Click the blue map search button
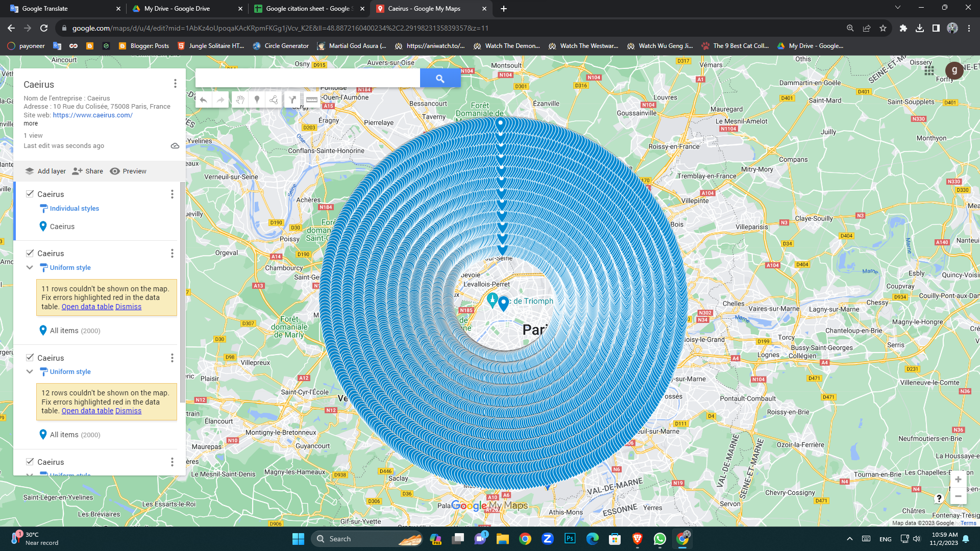The width and height of the screenshot is (980, 551). tap(440, 78)
